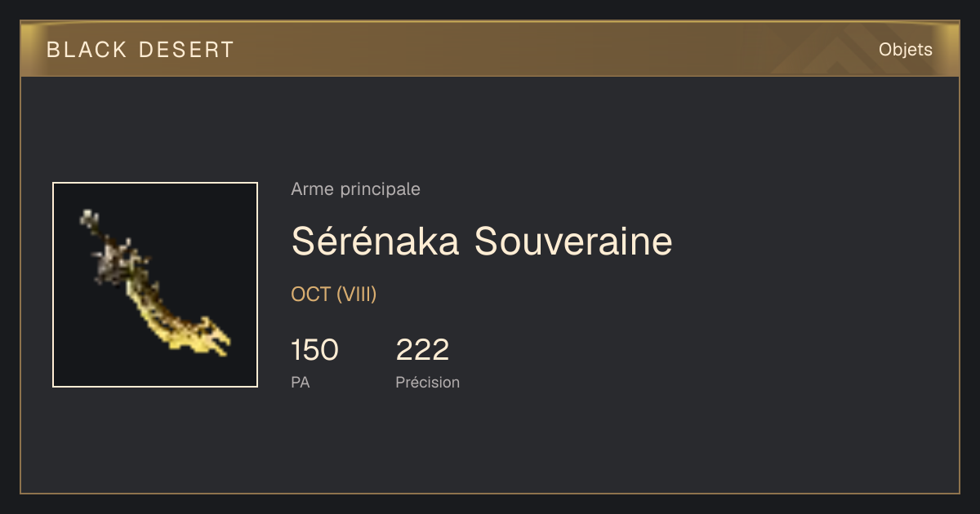Click the card's empty area right of the item name
Image resolution: width=980 pixels, height=514 pixels.
[x=808, y=241]
